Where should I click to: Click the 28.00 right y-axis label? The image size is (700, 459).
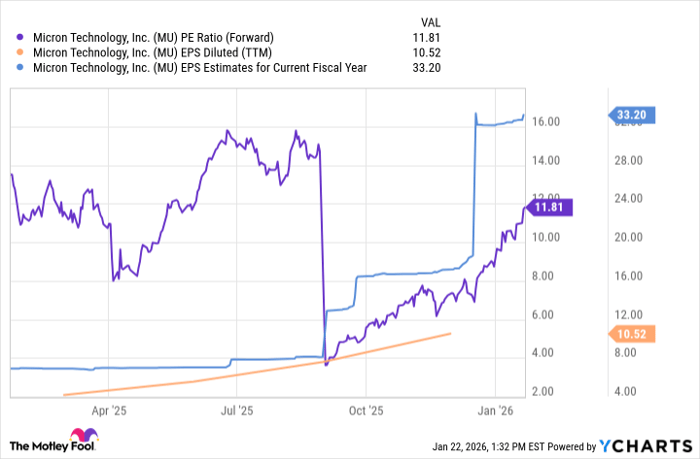tap(629, 160)
